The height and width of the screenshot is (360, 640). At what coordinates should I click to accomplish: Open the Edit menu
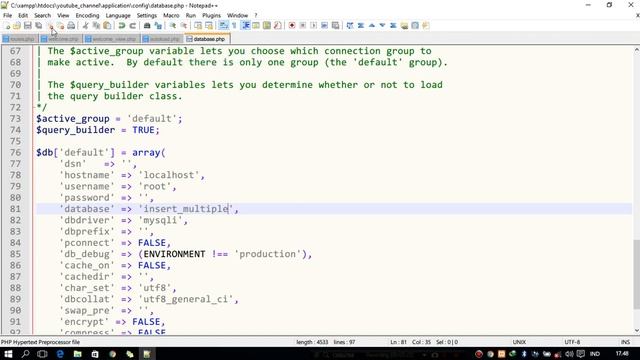23,16
